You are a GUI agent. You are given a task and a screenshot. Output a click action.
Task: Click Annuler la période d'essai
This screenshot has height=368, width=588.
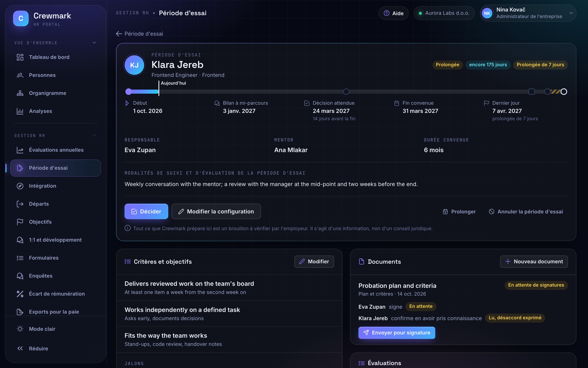526,212
